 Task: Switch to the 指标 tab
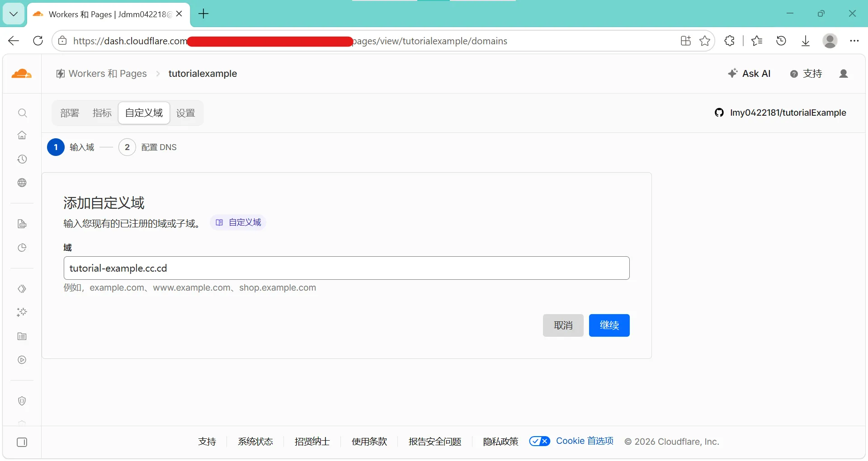[x=102, y=113]
